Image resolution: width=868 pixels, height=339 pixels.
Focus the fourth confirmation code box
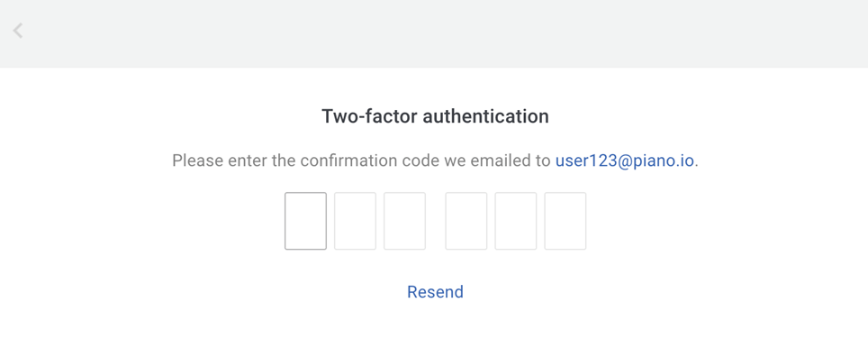point(466,221)
